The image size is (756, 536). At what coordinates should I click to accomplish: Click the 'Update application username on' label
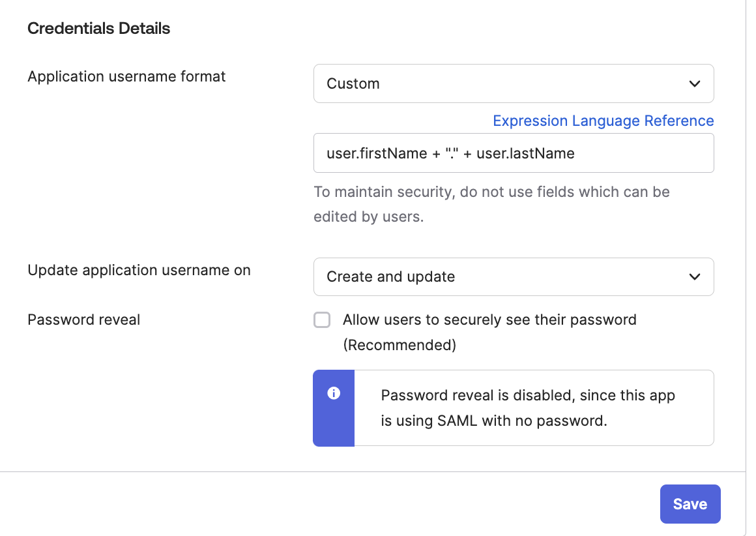point(139,270)
